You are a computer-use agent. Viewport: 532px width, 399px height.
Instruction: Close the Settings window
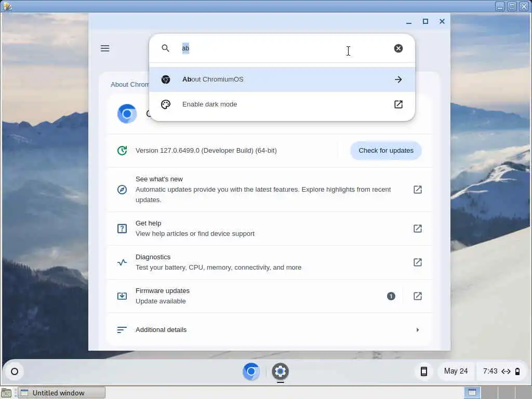[x=442, y=21]
